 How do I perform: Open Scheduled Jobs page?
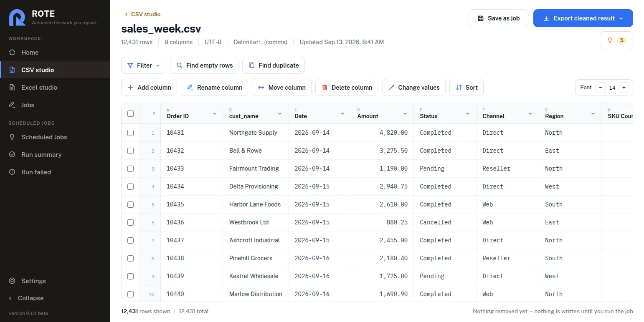pos(55,137)
